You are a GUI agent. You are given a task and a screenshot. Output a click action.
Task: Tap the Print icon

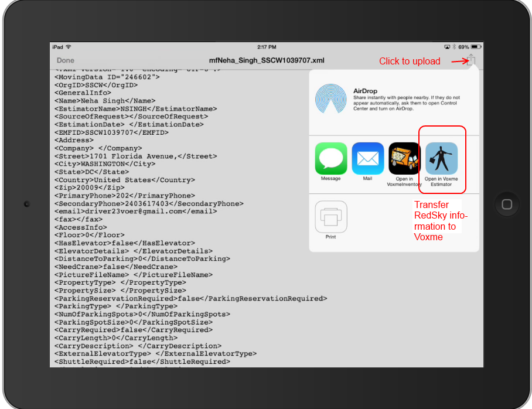331,217
